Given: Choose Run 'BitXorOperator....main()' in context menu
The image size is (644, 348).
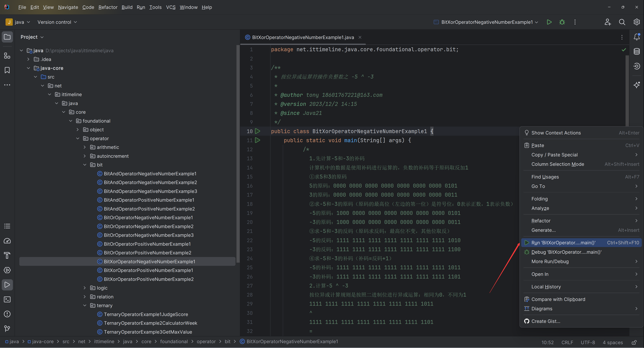Looking at the screenshot, I should [x=581, y=242].
